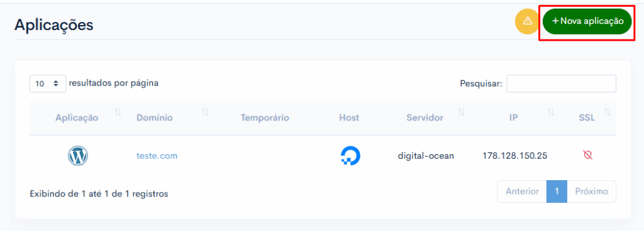Focus the Pesquisar search field
Viewport: 644px width, 231px height.
561,83
